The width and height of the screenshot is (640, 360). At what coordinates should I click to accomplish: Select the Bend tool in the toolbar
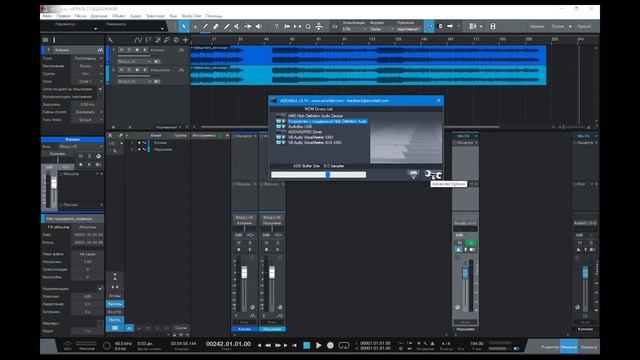coord(248,27)
